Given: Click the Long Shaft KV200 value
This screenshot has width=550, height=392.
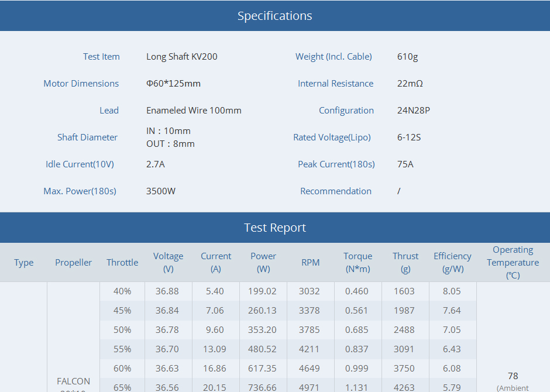Looking at the screenshot, I should [x=182, y=56].
